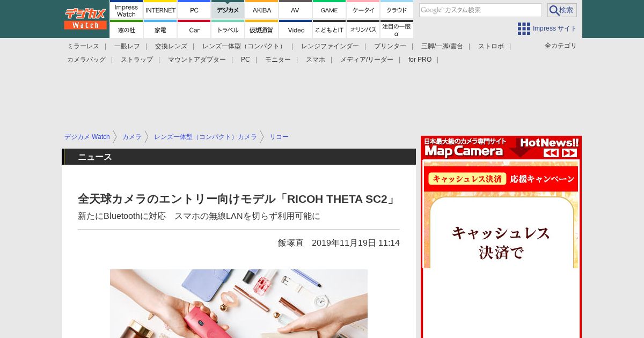
Task: Open the AKIBA tile
Action: [262, 10]
